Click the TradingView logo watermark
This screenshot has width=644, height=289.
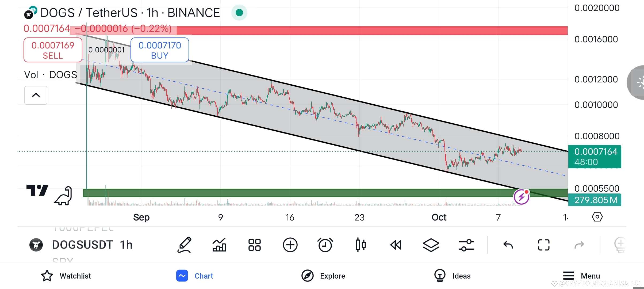point(38,191)
